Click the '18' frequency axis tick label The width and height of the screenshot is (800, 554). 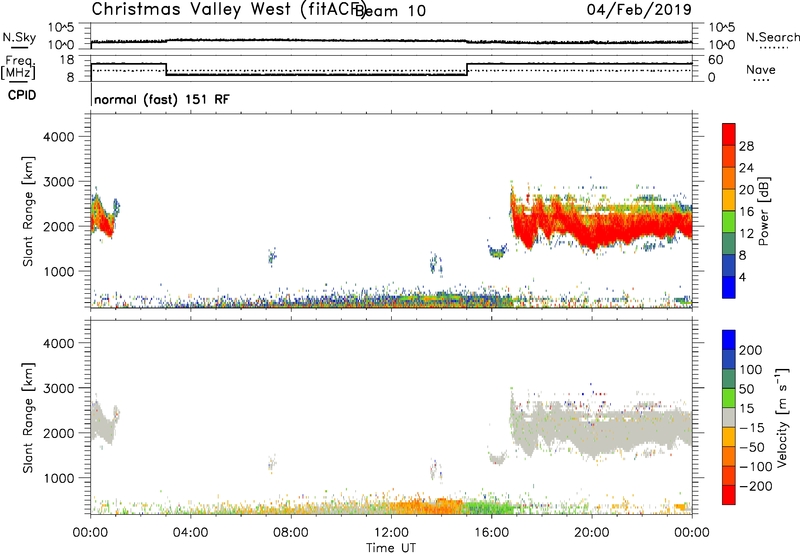click(x=66, y=60)
